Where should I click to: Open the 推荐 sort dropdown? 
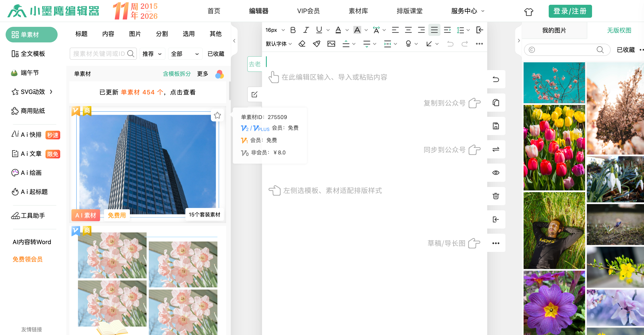click(x=152, y=54)
